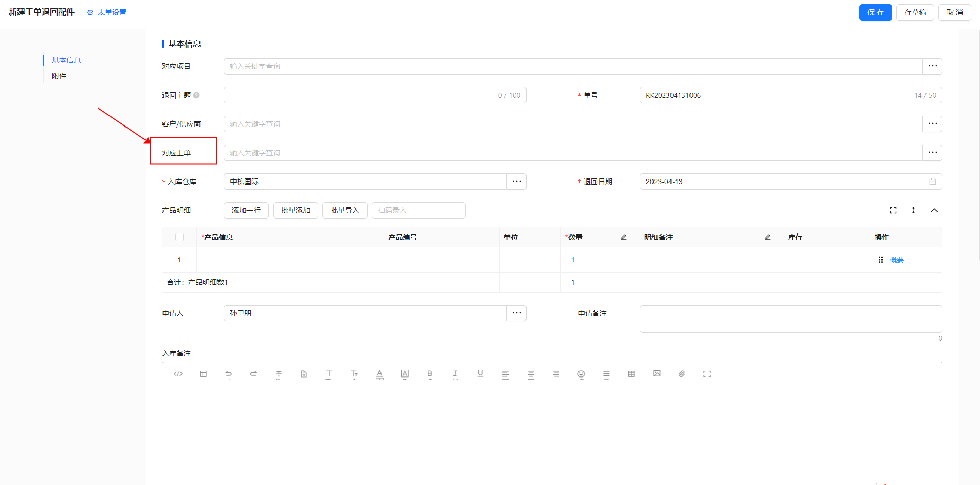Toggle italic formatting in editor
This screenshot has width=980, height=485.
(x=455, y=374)
